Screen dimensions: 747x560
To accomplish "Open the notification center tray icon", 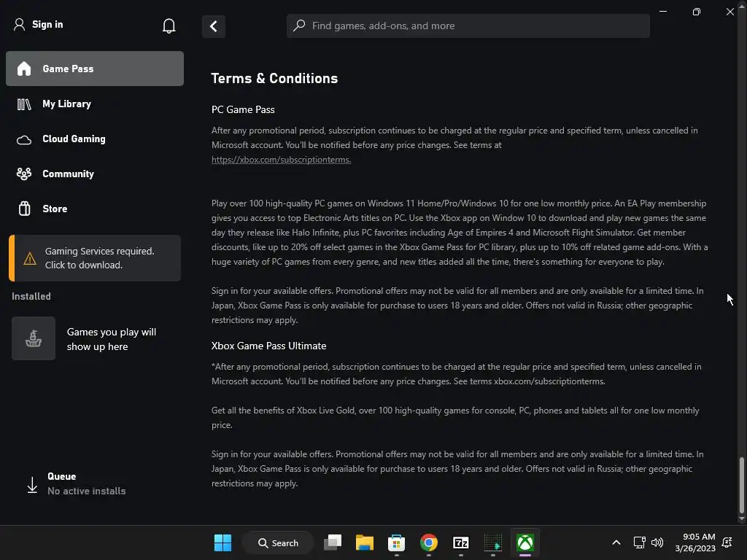I will [x=727, y=542].
